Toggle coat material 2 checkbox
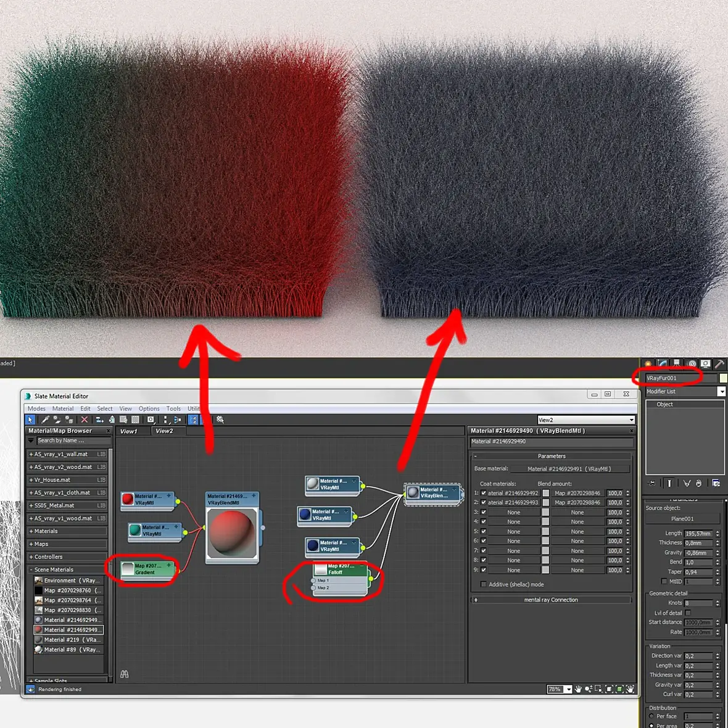This screenshot has height=728, width=728. tap(484, 502)
